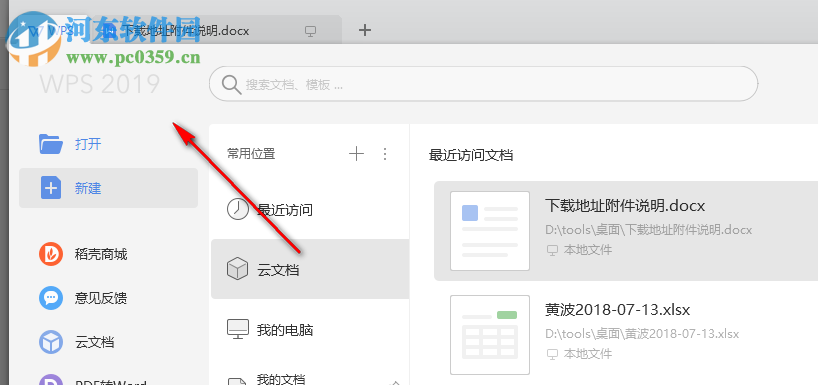The height and width of the screenshot is (385, 818).
Task: Click path D:\tools\桌面\下载地址附件说明.docx
Action: point(649,230)
